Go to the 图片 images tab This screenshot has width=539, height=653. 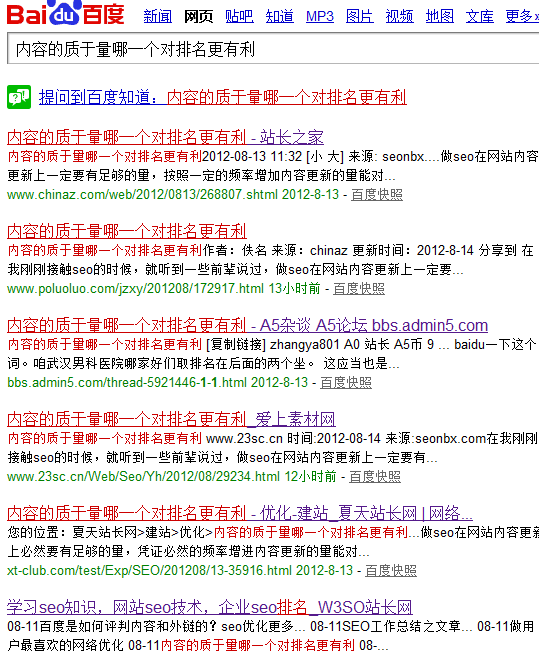point(359,16)
